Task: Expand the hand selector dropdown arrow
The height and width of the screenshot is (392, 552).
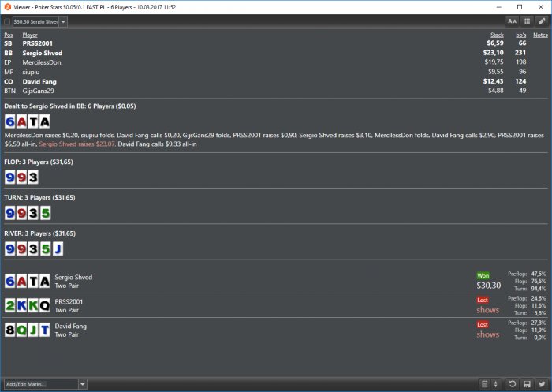Action: pos(63,22)
